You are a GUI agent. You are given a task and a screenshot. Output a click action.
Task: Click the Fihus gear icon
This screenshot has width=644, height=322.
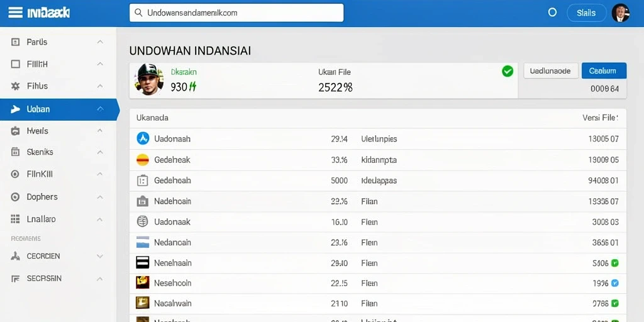pyautogui.click(x=15, y=86)
